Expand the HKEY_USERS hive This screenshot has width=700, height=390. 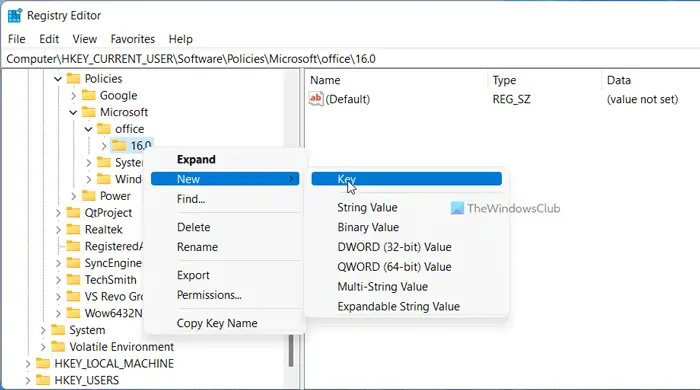pos(28,381)
